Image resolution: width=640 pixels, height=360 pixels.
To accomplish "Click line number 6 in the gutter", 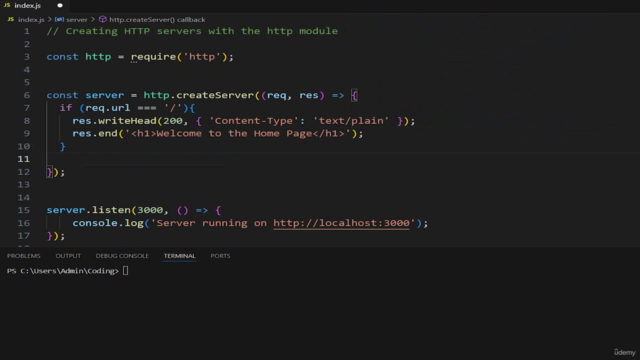I will click(27, 95).
